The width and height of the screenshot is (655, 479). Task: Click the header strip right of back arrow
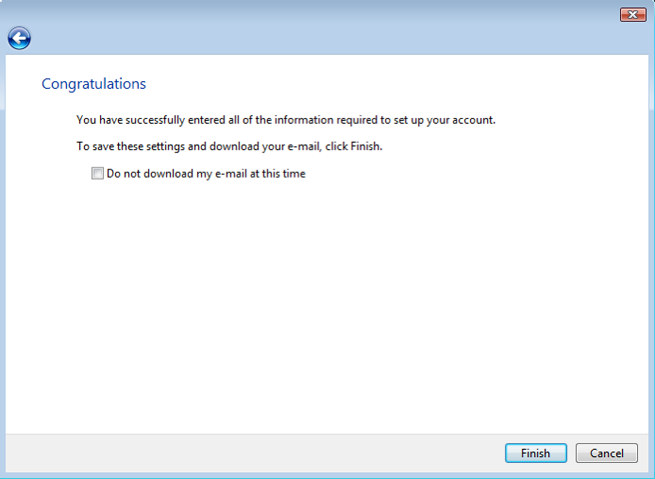[x=330, y=39]
